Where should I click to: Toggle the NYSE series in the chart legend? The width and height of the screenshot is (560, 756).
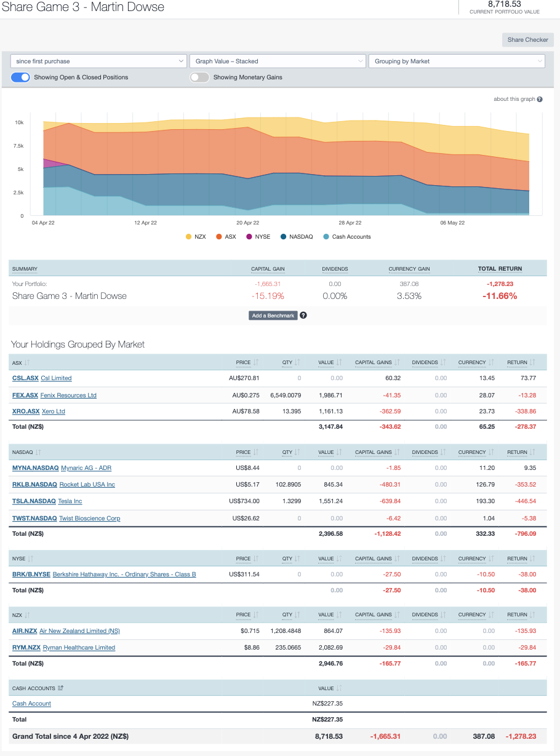point(258,236)
